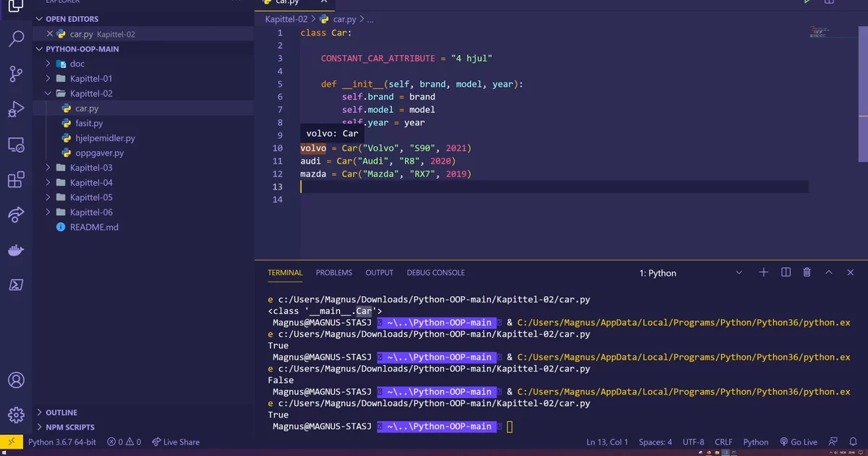Expand the Kapittel-06 folder
Screen dimensions: 868x456
(48, 212)
